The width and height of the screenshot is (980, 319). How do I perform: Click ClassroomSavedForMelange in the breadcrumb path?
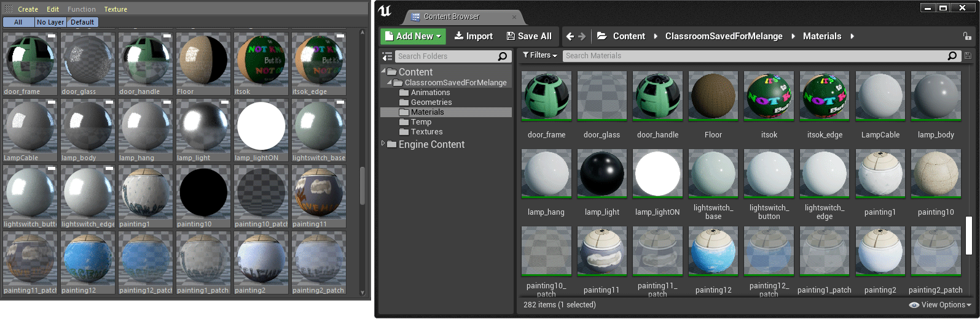tap(724, 36)
